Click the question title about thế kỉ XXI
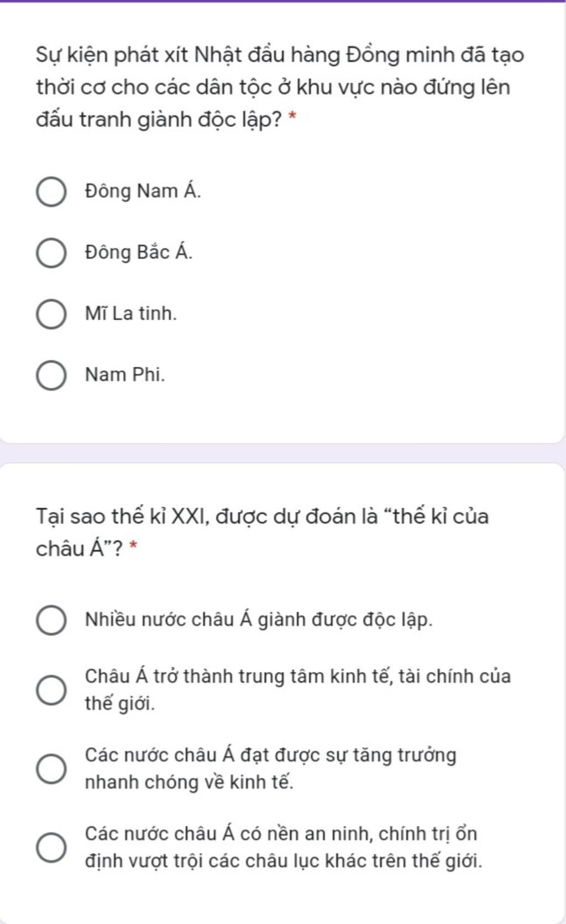This screenshot has height=924, width=566. (263, 532)
